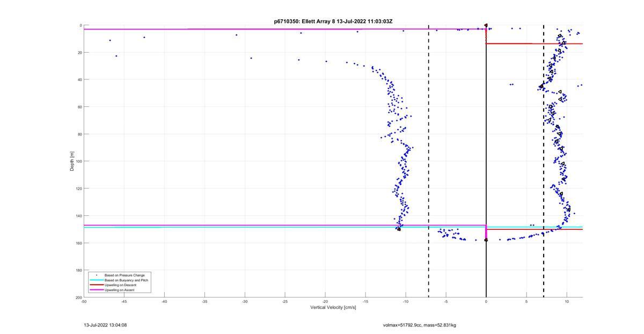Click the 'Depth [m]' y-axis label

point(72,161)
